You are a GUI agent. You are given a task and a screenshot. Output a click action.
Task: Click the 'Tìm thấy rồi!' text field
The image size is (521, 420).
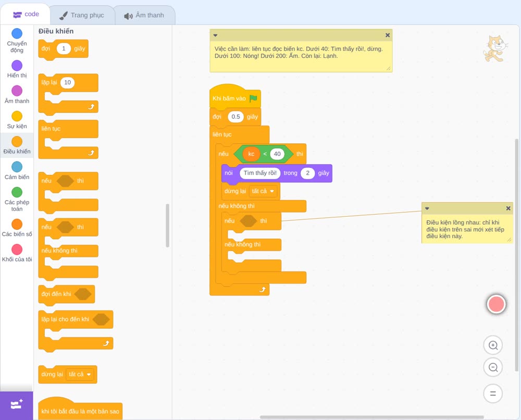coord(260,173)
